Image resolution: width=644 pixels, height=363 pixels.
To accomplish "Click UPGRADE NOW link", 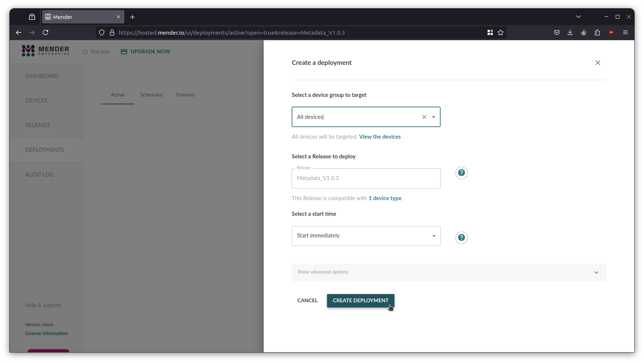I will click(x=146, y=51).
